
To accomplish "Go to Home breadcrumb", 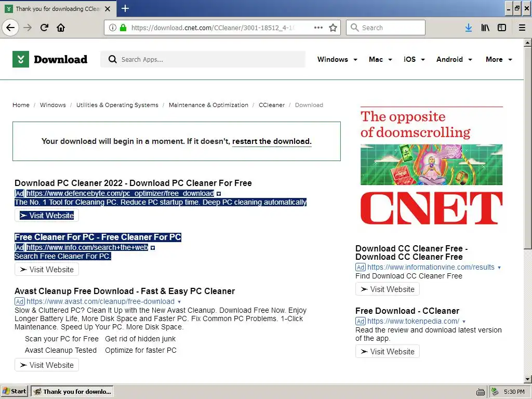I will (x=21, y=105).
